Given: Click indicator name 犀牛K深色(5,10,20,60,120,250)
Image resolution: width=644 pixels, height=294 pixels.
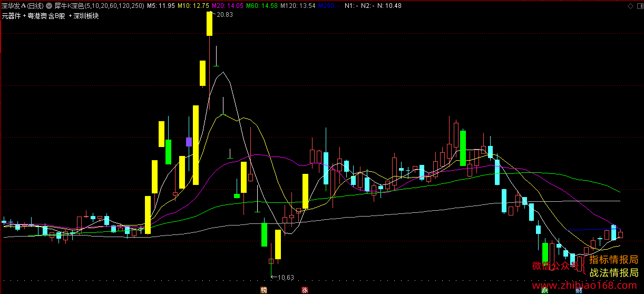Looking at the screenshot, I should tap(100, 5).
